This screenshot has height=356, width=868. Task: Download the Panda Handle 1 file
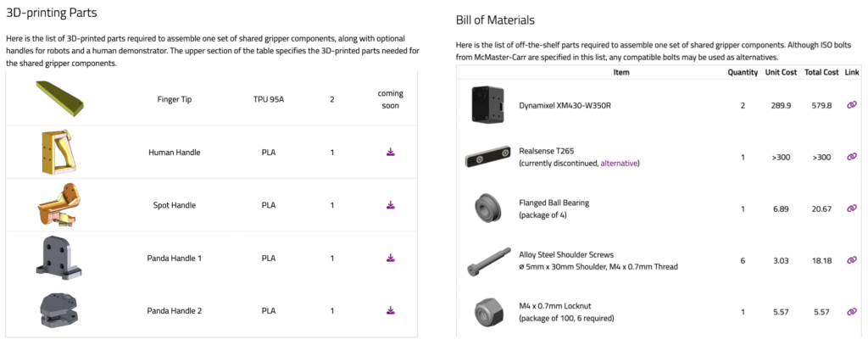tap(391, 258)
